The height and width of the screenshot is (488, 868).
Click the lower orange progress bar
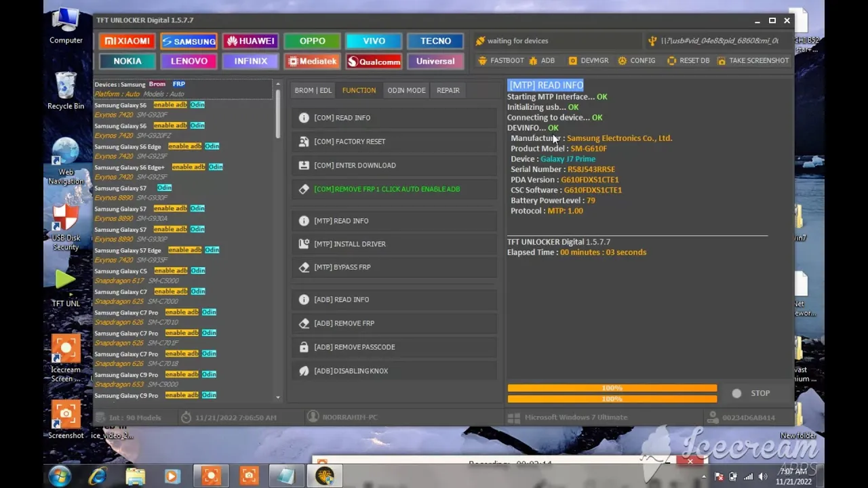tap(612, 399)
